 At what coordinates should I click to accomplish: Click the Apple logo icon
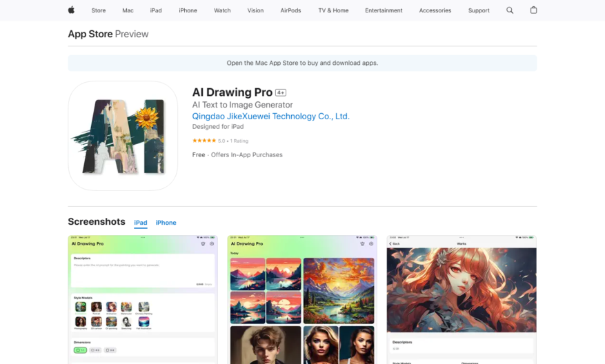click(71, 10)
